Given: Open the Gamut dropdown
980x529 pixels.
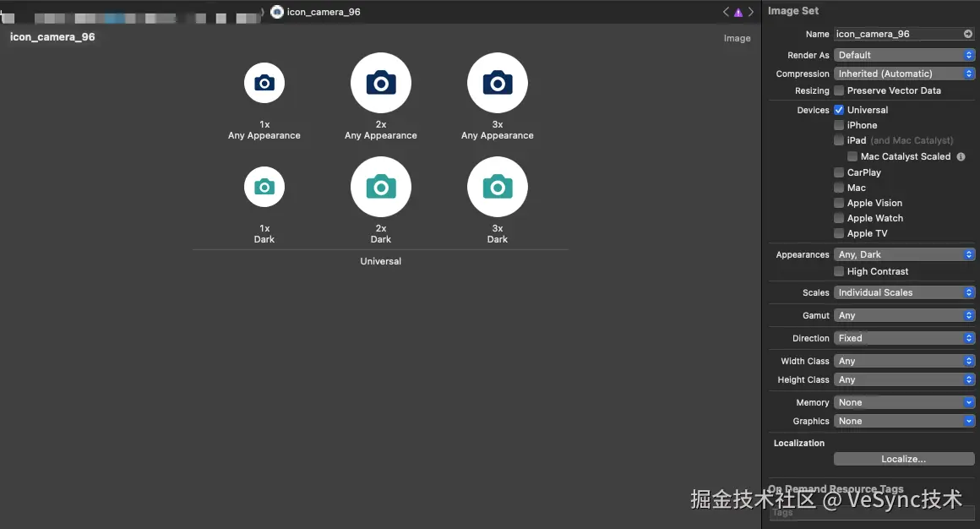Looking at the screenshot, I should click(904, 316).
